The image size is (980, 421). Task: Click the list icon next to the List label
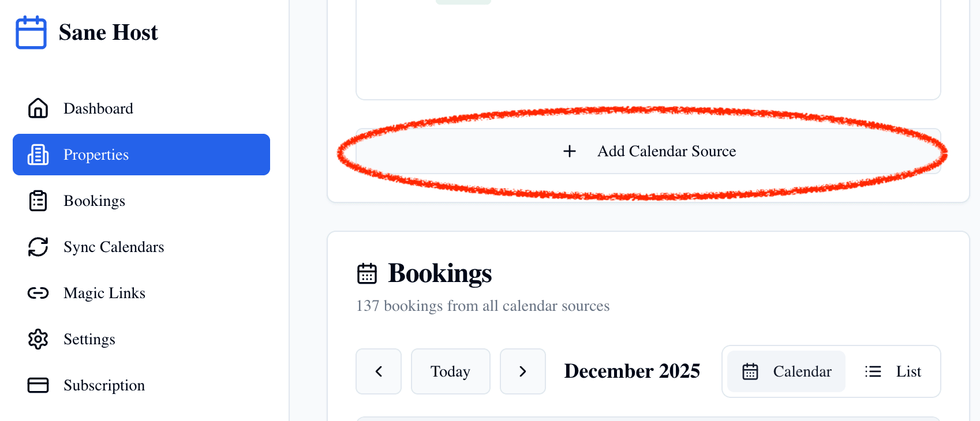point(873,371)
